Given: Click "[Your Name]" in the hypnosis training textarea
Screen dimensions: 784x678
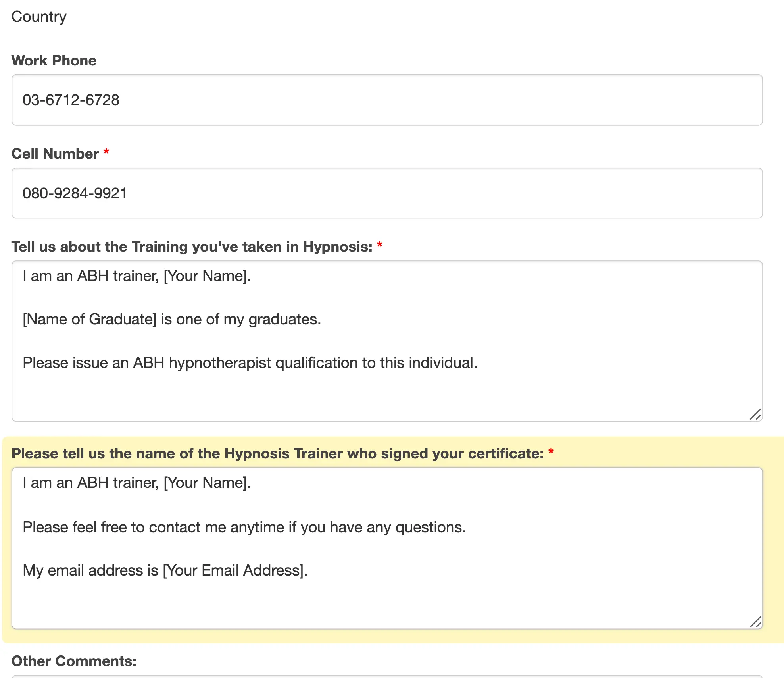Looking at the screenshot, I should [x=206, y=276].
